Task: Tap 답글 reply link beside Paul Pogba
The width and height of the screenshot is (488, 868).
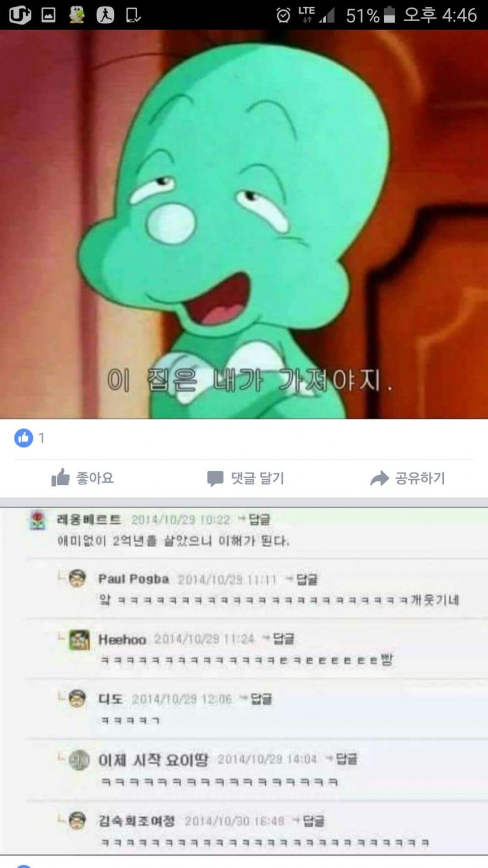Action: tap(302, 579)
